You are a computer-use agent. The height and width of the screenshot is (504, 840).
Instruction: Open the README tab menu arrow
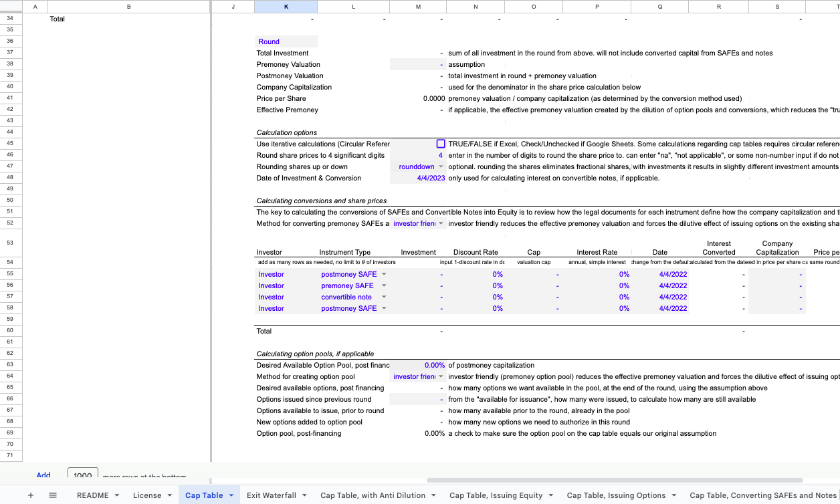click(x=116, y=495)
